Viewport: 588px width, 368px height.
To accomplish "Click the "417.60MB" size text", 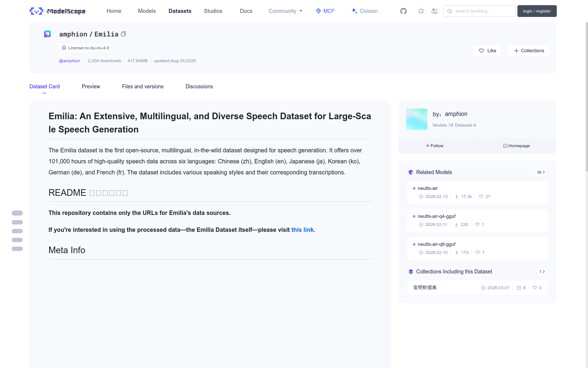I will [137, 61].
